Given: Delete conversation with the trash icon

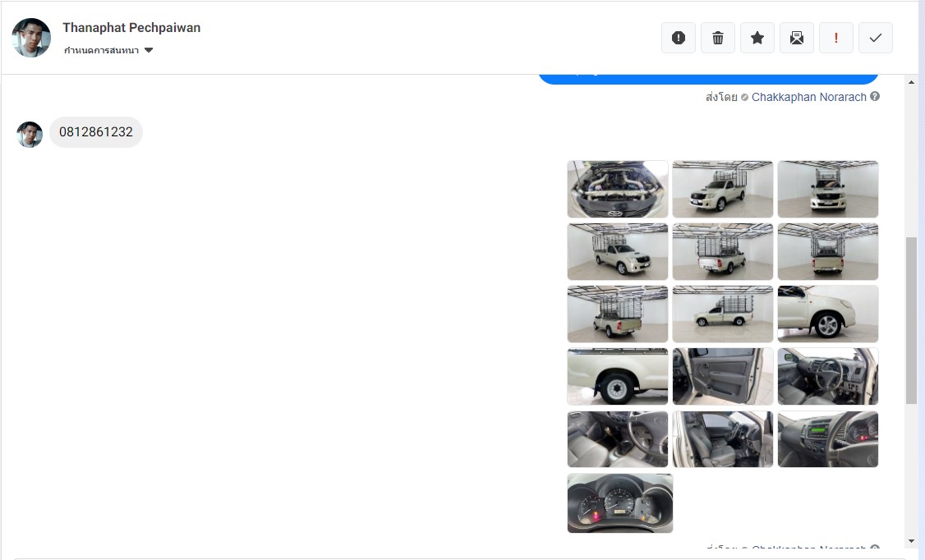Looking at the screenshot, I should [717, 38].
